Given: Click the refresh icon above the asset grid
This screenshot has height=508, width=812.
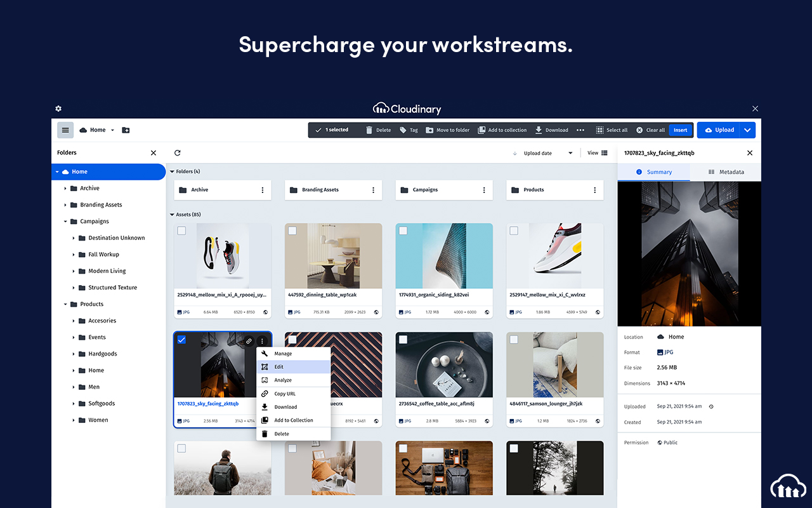Looking at the screenshot, I should (x=177, y=152).
